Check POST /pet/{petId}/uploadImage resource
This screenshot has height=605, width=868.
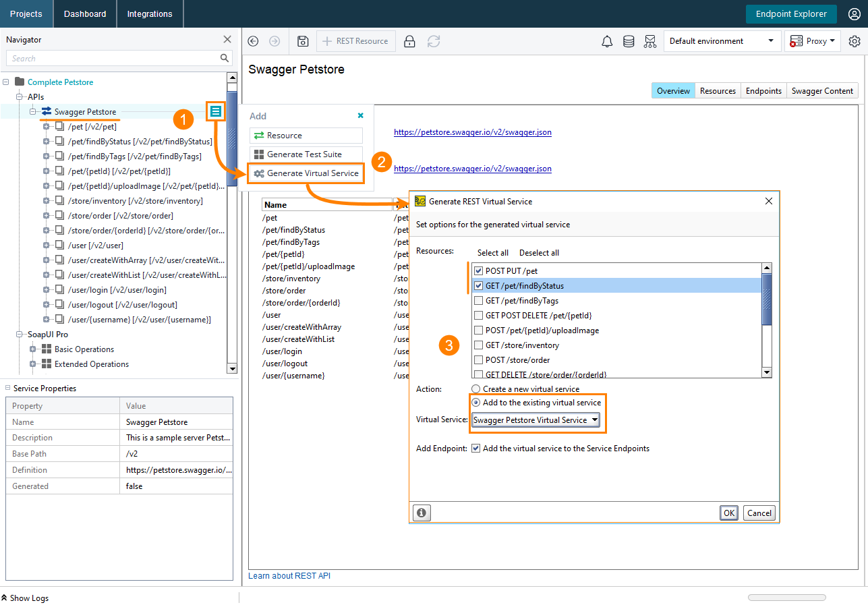(478, 330)
